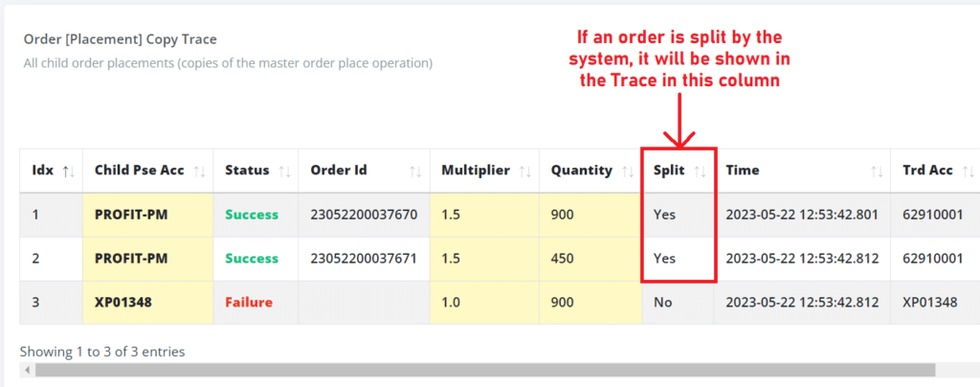Viewport: 980px width, 387px height.
Task: Sort by Time column arrows
Action: (877, 171)
